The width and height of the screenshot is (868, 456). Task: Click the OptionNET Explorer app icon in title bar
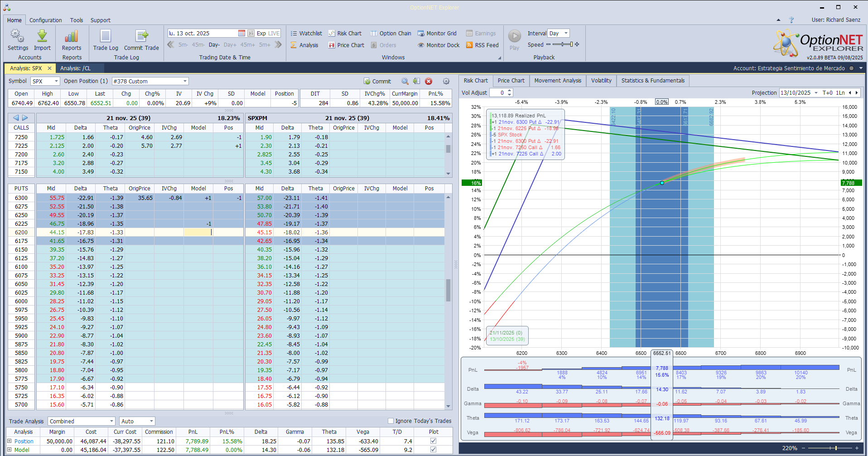(7, 7)
